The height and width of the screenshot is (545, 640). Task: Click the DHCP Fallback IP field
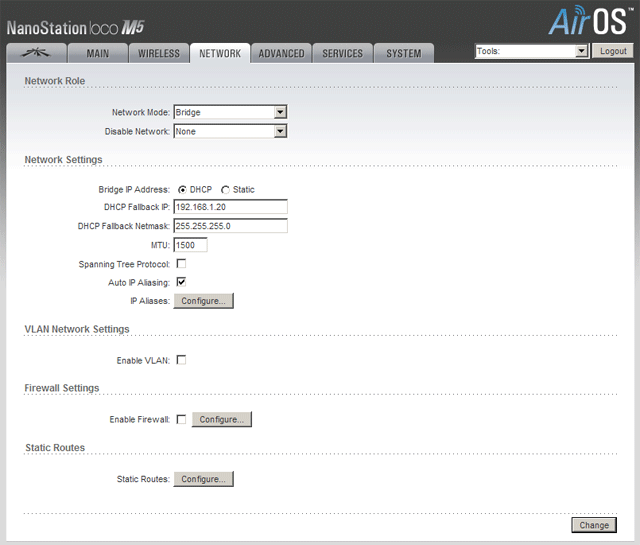231,207
